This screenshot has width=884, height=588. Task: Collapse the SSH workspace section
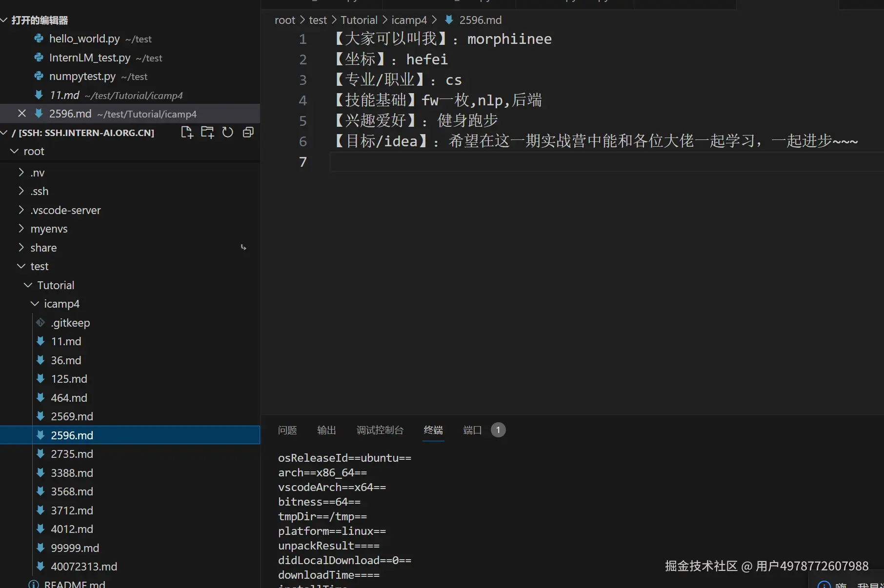4,133
